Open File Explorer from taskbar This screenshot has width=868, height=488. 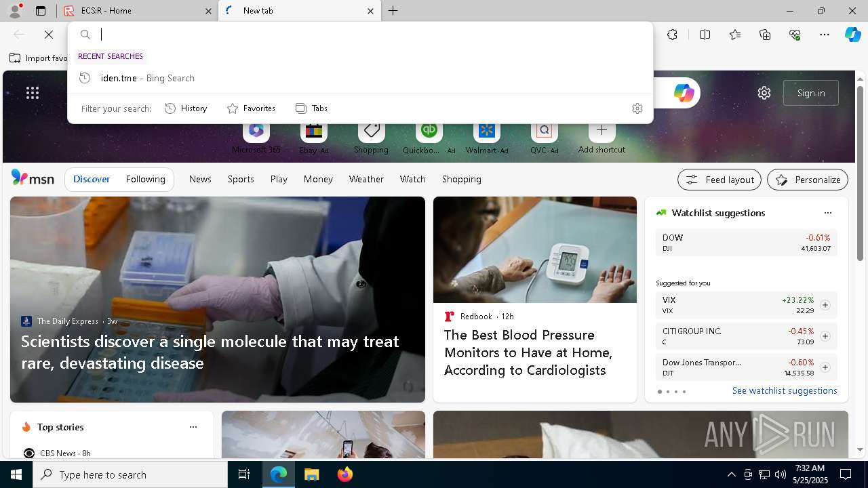click(x=311, y=474)
